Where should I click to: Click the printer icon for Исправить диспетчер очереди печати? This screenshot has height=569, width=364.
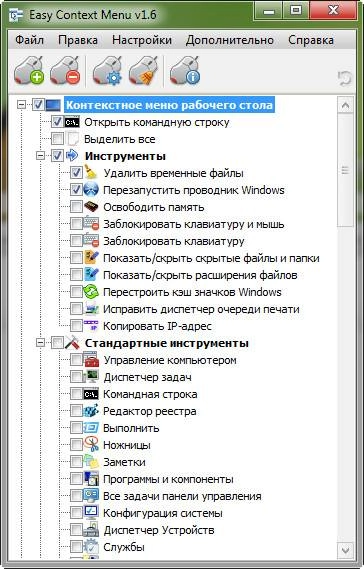(91, 309)
